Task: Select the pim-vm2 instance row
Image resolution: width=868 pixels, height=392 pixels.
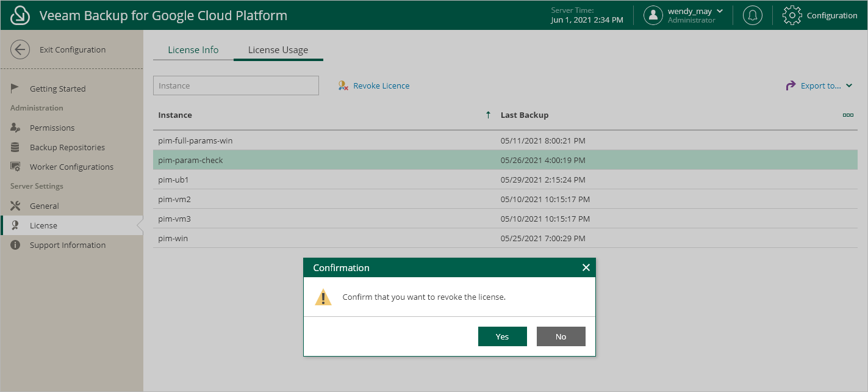Action: (505, 199)
